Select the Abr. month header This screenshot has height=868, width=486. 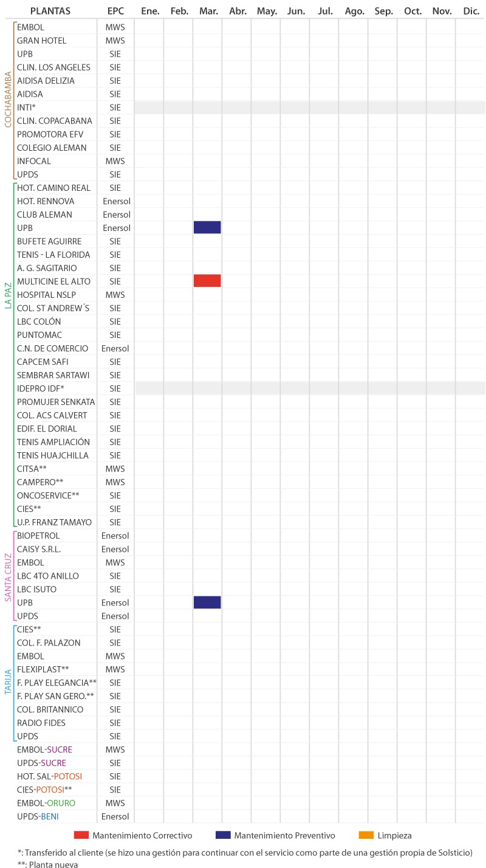[x=238, y=11]
